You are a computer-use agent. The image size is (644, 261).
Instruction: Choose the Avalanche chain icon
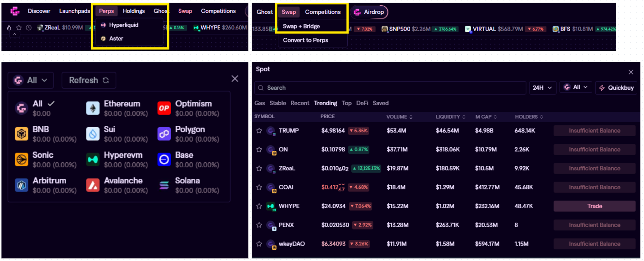coord(93,185)
